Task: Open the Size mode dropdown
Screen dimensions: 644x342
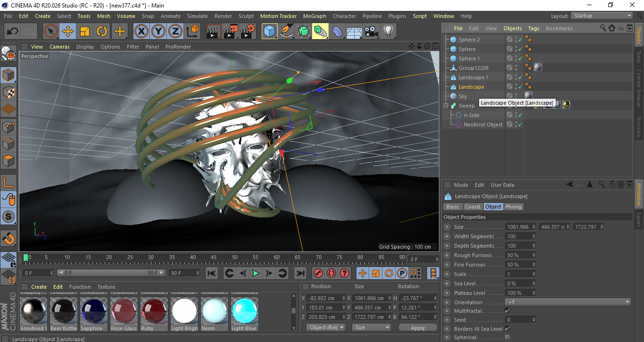Action: click(x=372, y=327)
